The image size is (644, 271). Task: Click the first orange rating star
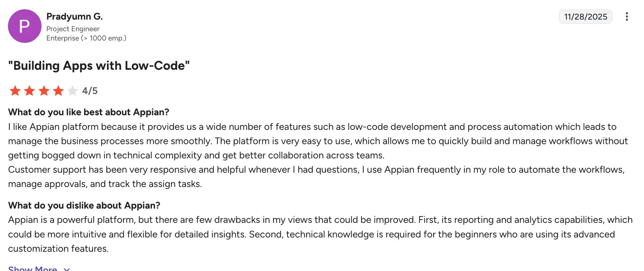[x=15, y=91]
